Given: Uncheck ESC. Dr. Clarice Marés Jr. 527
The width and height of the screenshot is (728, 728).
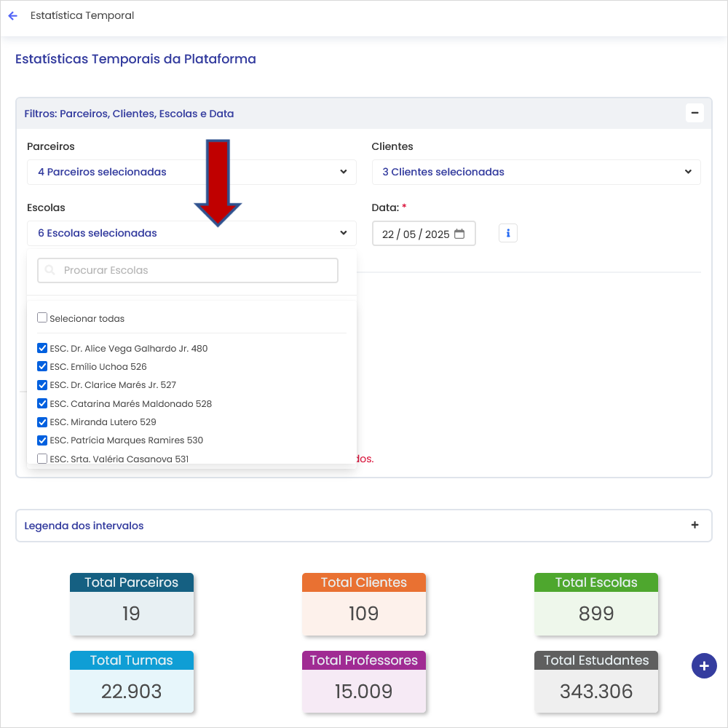Looking at the screenshot, I should pos(42,385).
